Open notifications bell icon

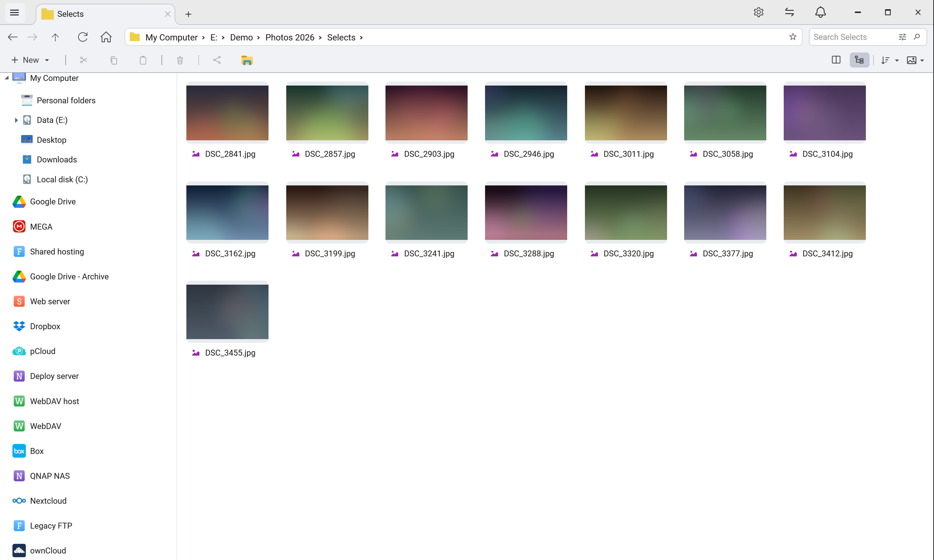(820, 12)
